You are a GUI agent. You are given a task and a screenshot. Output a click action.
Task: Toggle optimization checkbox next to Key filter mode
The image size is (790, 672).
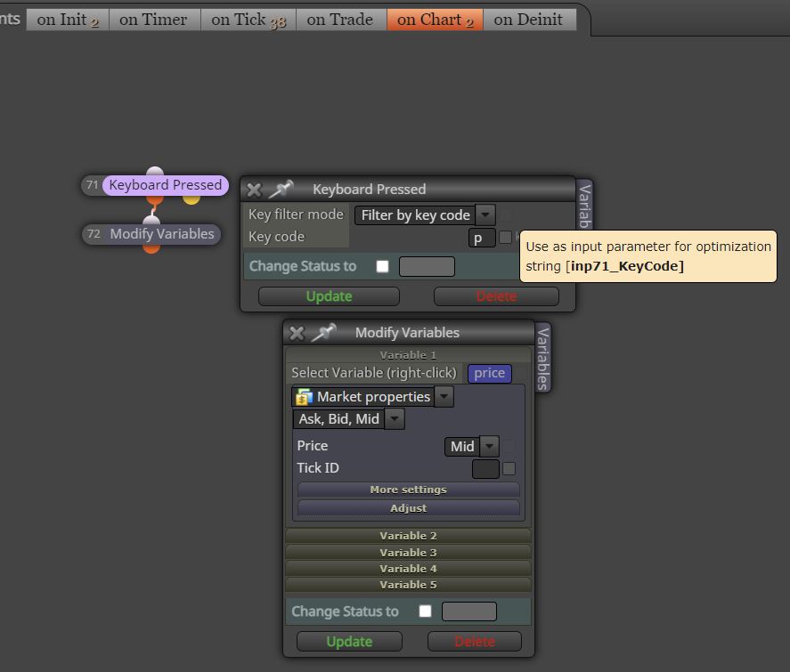506,215
